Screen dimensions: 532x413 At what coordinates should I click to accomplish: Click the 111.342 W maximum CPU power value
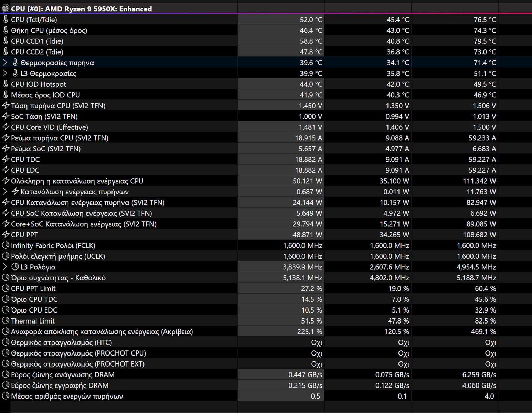(x=479, y=181)
